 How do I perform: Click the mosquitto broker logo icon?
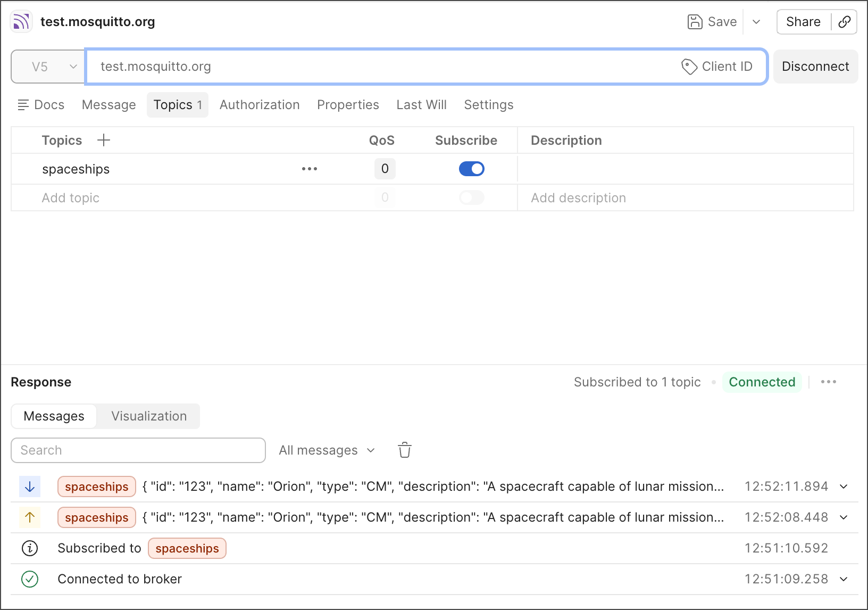pos(21,21)
